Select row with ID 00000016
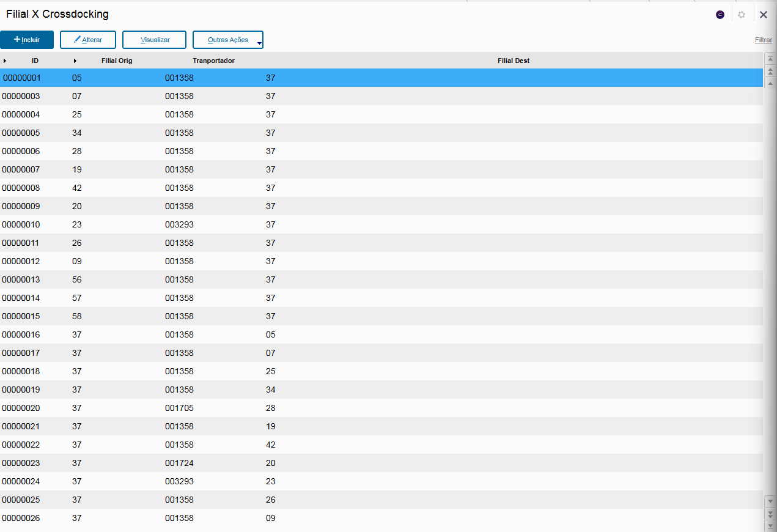The width and height of the screenshot is (777, 532). (381, 334)
